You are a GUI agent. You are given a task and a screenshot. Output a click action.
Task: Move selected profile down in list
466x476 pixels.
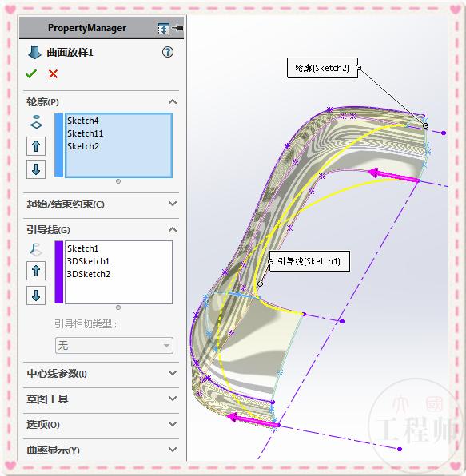pos(36,169)
